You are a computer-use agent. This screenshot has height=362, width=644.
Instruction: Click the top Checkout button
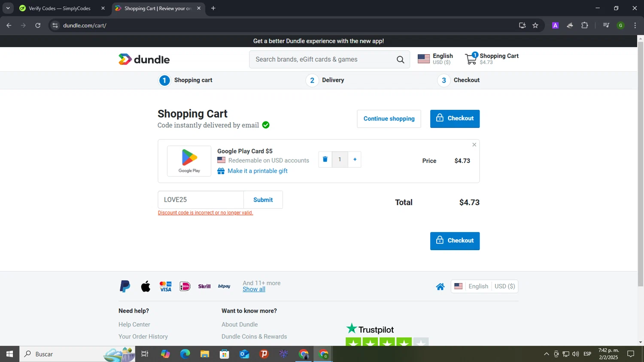(x=455, y=119)
